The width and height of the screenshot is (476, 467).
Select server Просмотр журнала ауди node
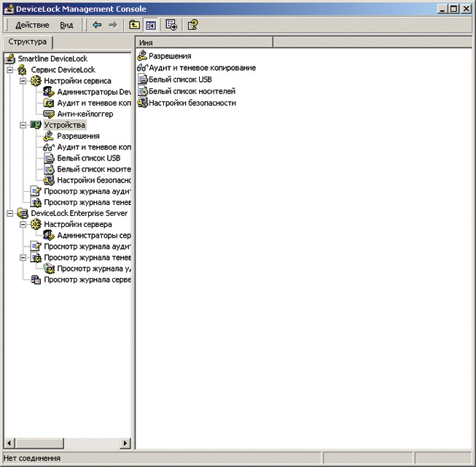(87, 247)
